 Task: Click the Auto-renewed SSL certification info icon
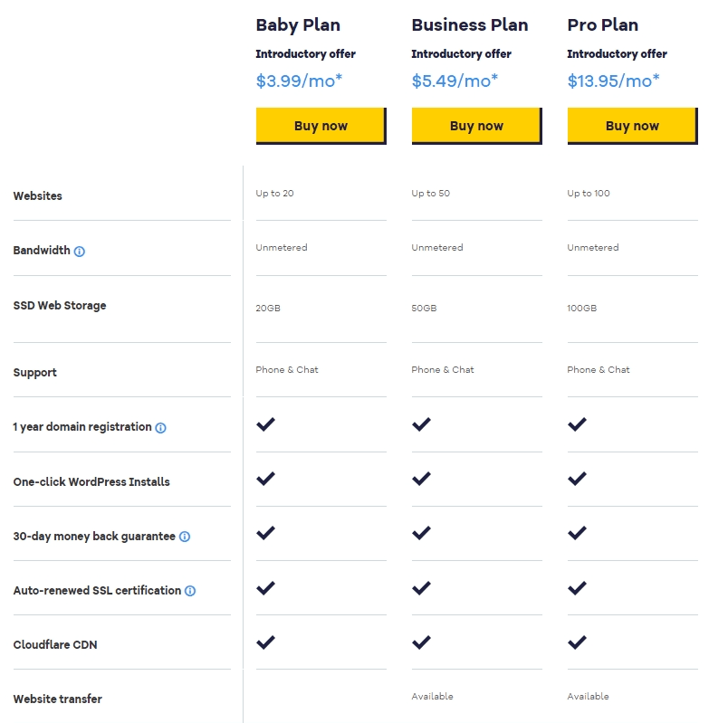(x=188, y=590)
